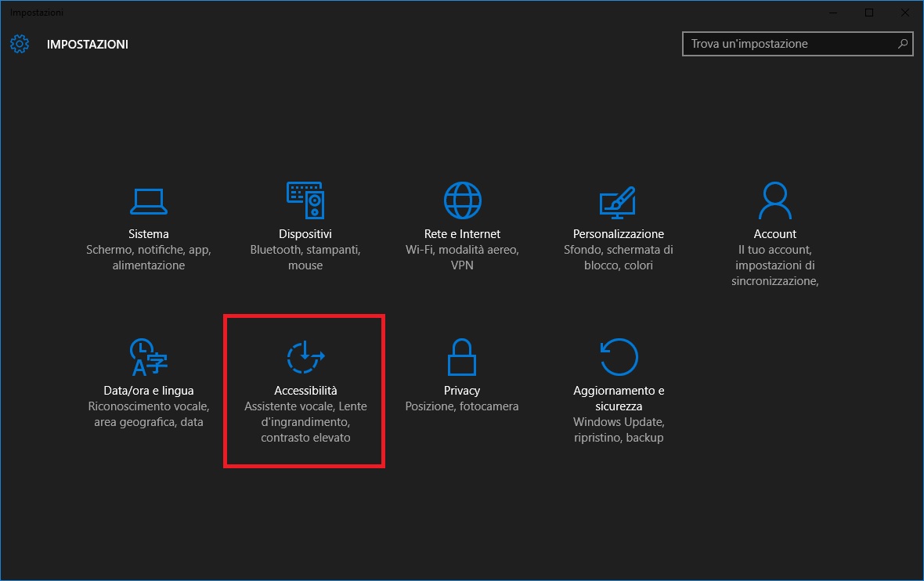The height and width of the screenshot is (581, 924).
Task: Click the 'Personalizzazione' heading text
Action: coord(618,234)
